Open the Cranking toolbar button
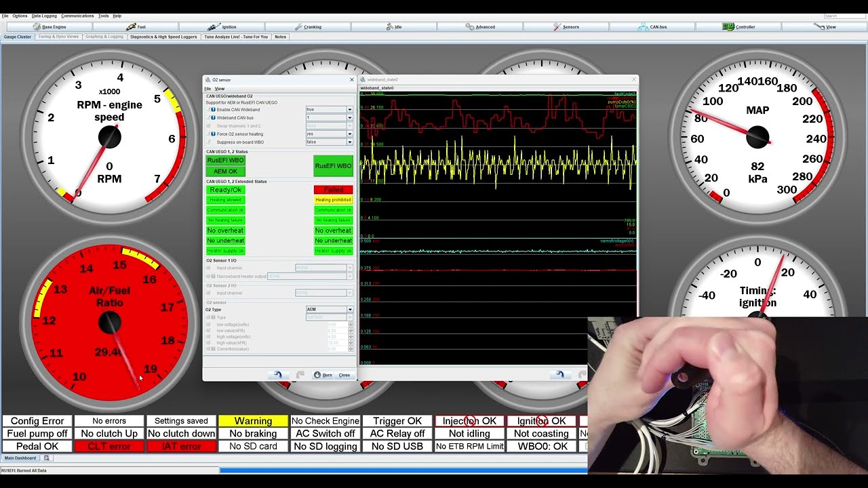The height and width of the screenshot is (488, 868). [x=308, y=27]
